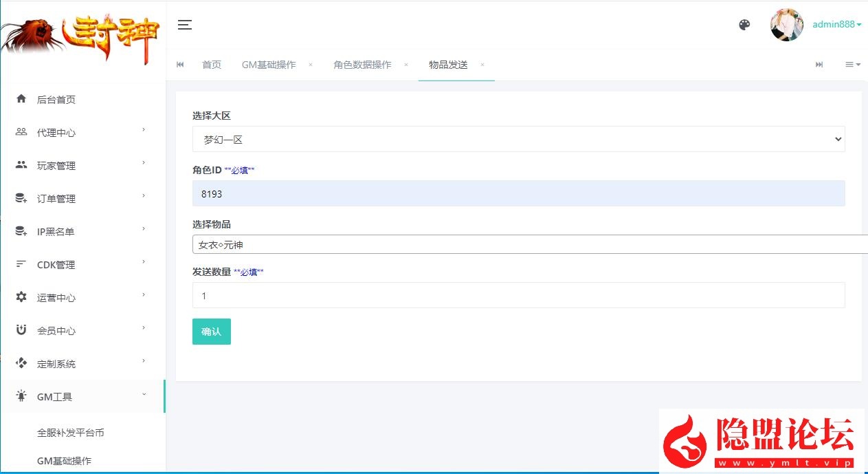Open the 选择物品 item selector

(x=529, y=244)
